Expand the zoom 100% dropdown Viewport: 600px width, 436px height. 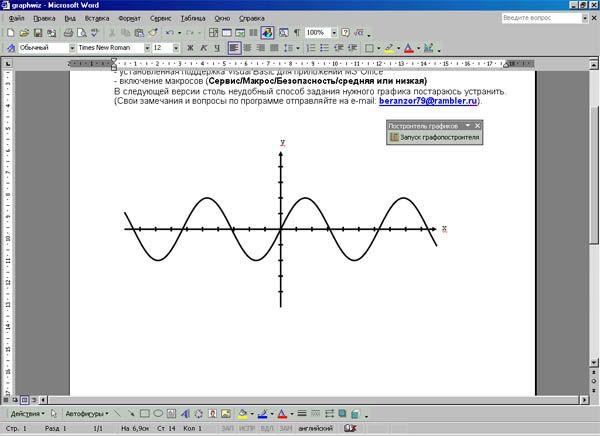pos(334,33)
